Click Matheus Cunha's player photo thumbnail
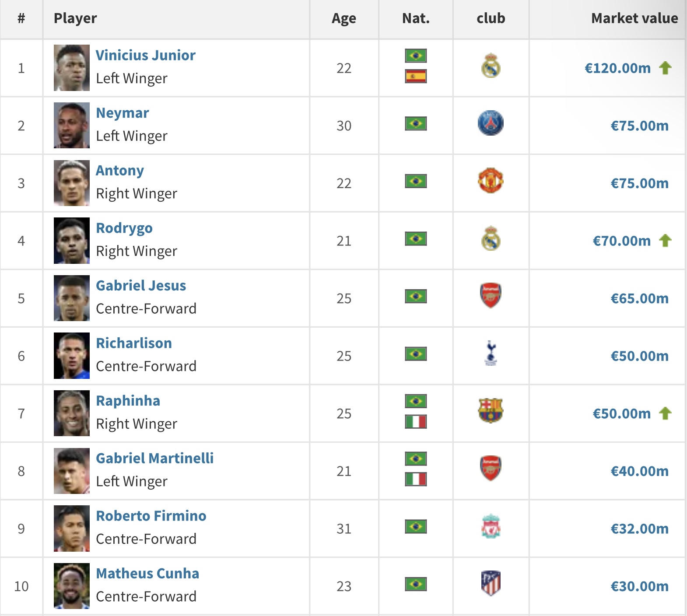The image size is (687, 616). (72, 586)
